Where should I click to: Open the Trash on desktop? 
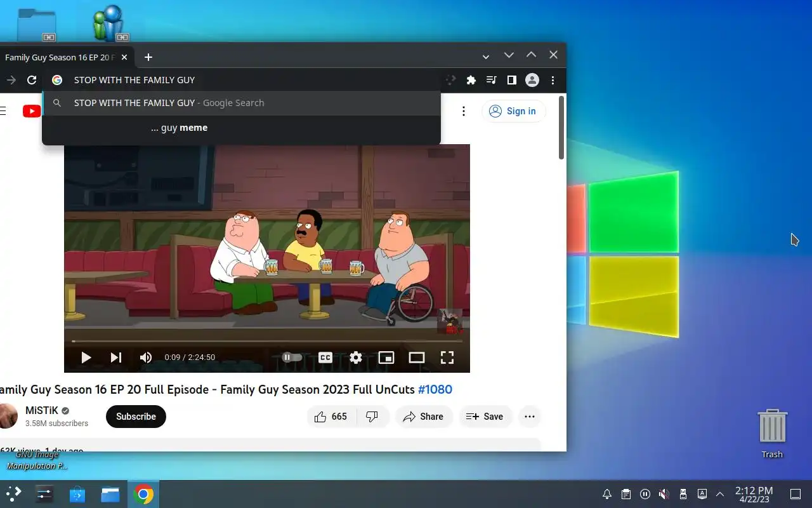772,433
